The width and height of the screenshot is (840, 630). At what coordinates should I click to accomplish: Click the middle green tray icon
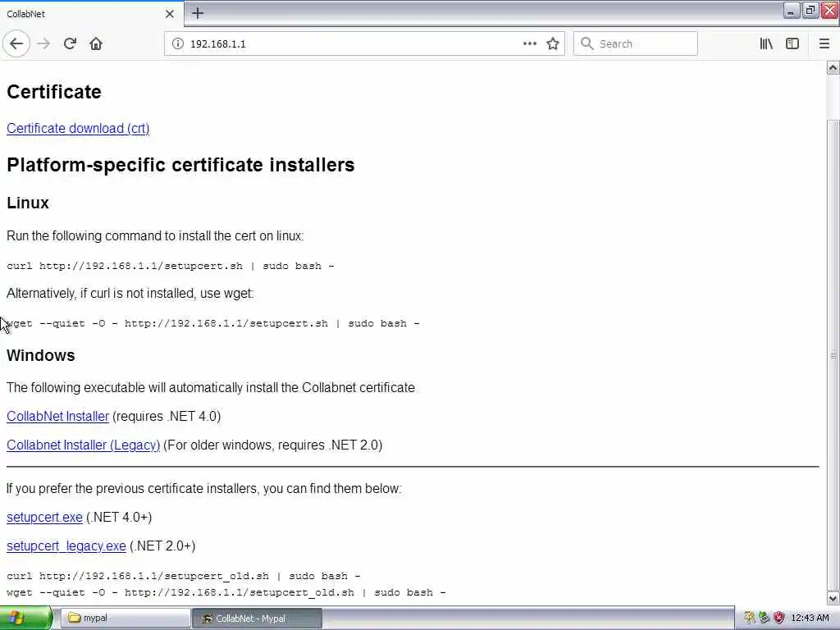pyautogui.click(x=765, y=618)
